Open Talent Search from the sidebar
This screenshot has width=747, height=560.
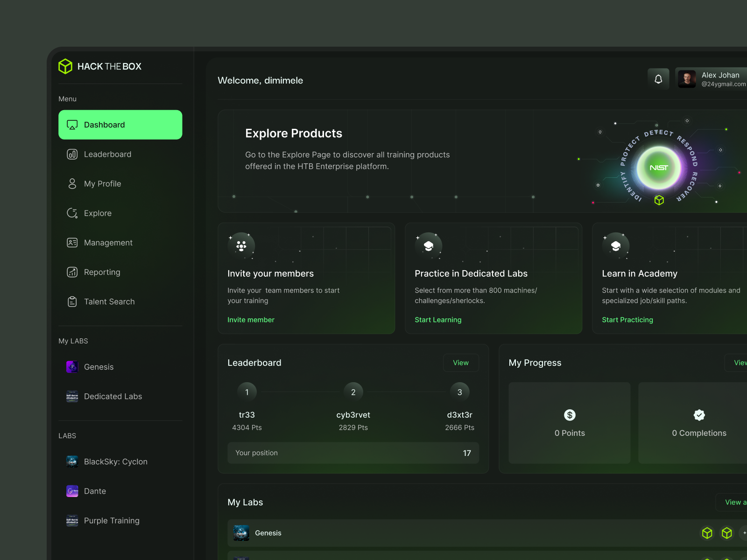(x=109, y=302)
